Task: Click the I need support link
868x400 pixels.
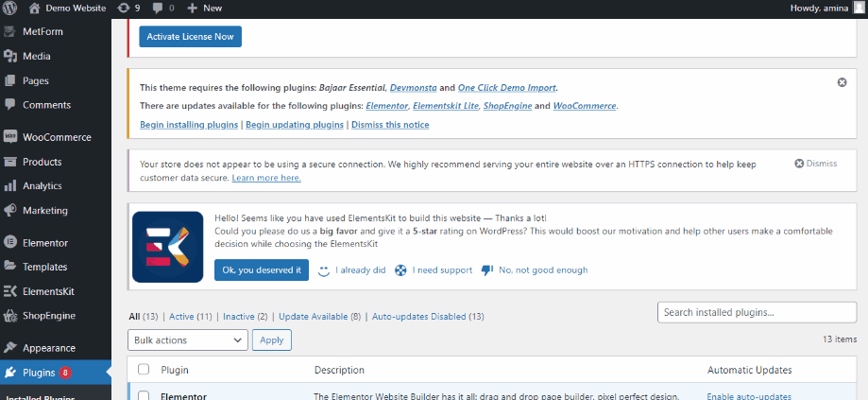Action: tap(442, 270)
